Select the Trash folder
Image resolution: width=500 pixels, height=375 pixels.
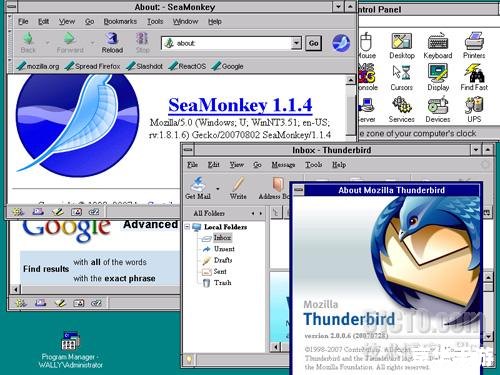(x=217, y=283)
